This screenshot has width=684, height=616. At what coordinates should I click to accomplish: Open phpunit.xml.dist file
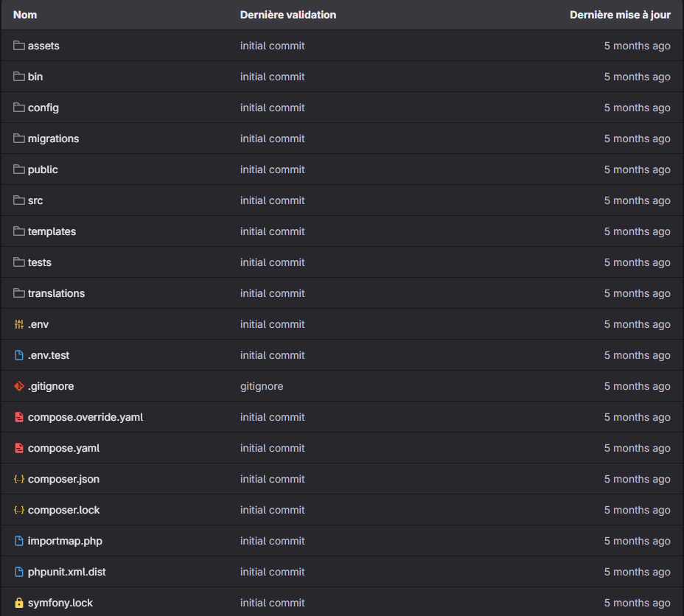(x=67, y=572)
